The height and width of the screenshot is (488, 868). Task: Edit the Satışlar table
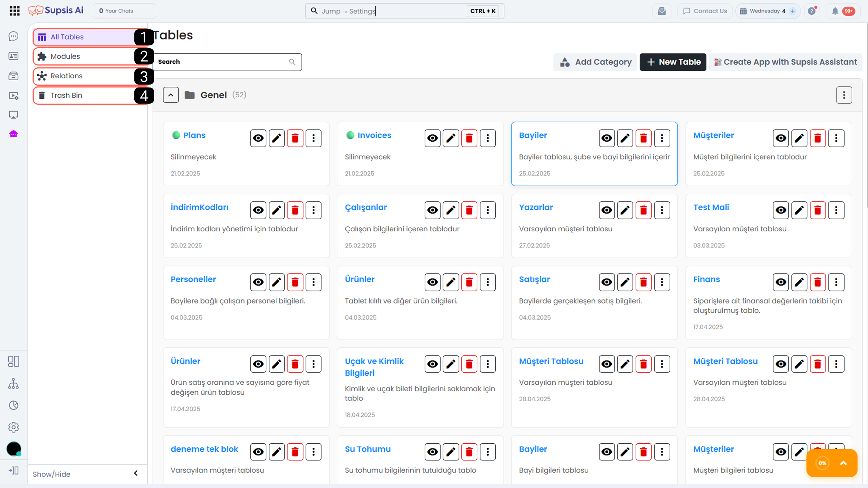coord(625,282)
